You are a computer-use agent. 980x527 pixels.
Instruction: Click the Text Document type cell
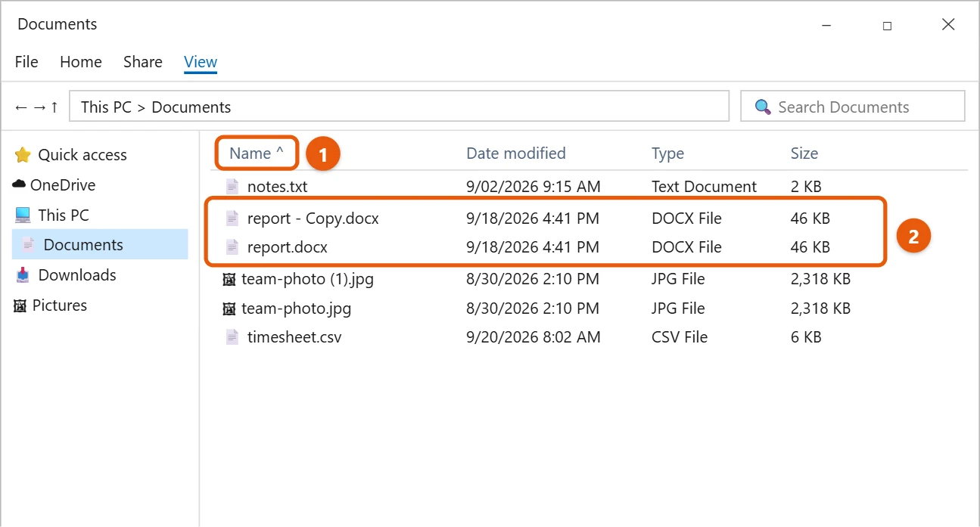[x=704, y=187]
